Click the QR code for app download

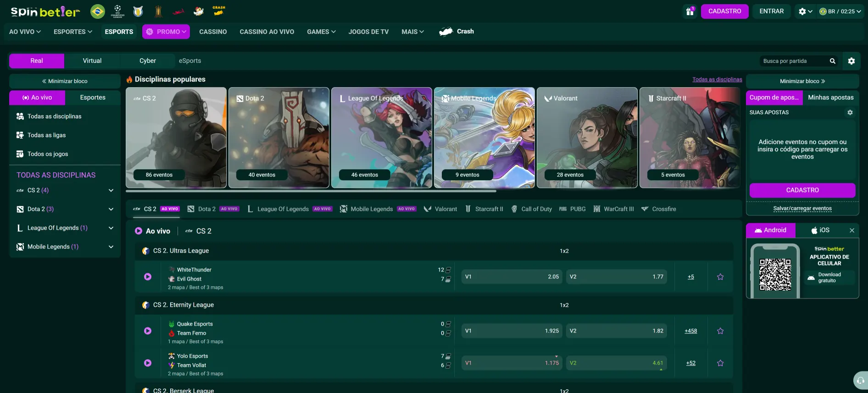tap(775, 275)
